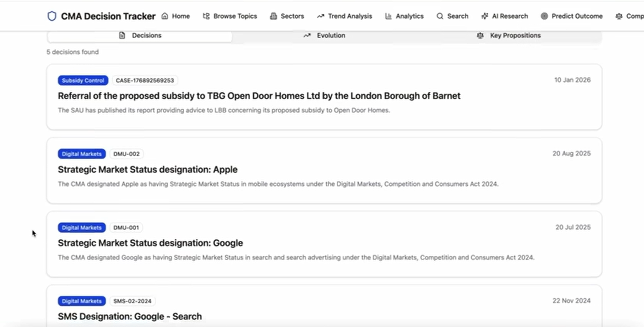644x327 pixels.
Task: Click the Subsidy Control category badge
Action: (83, 80)
